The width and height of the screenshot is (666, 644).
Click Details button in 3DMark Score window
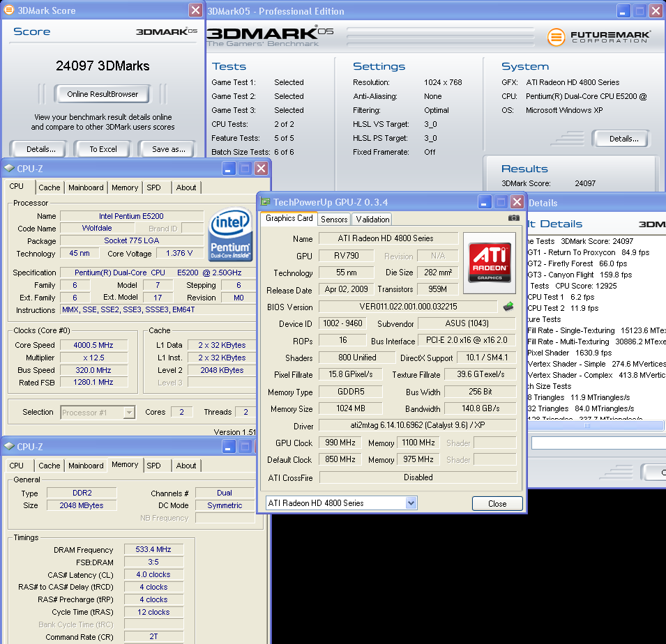40,149
